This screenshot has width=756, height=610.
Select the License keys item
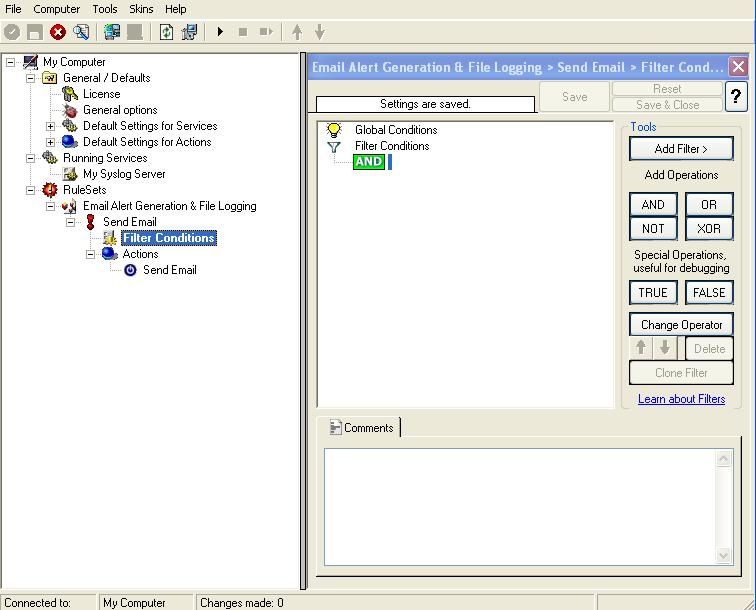coord(101,94)
